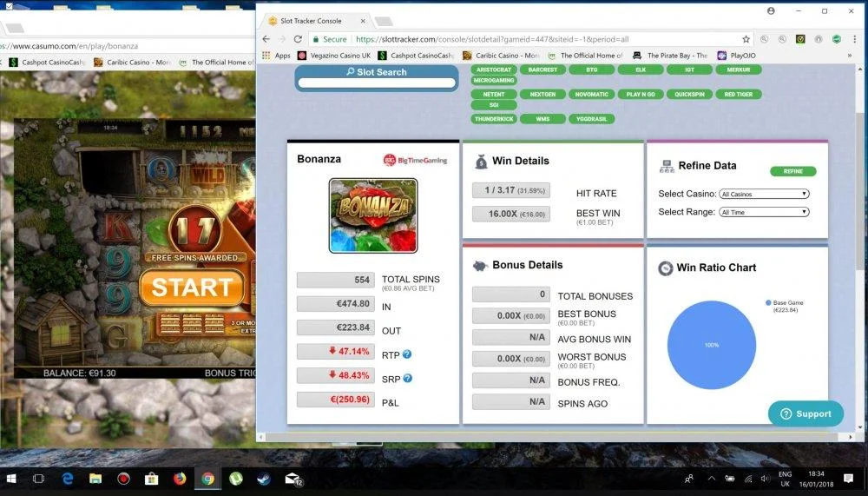
Task: Filter by NETENT provider
Action: pos(494,94)
